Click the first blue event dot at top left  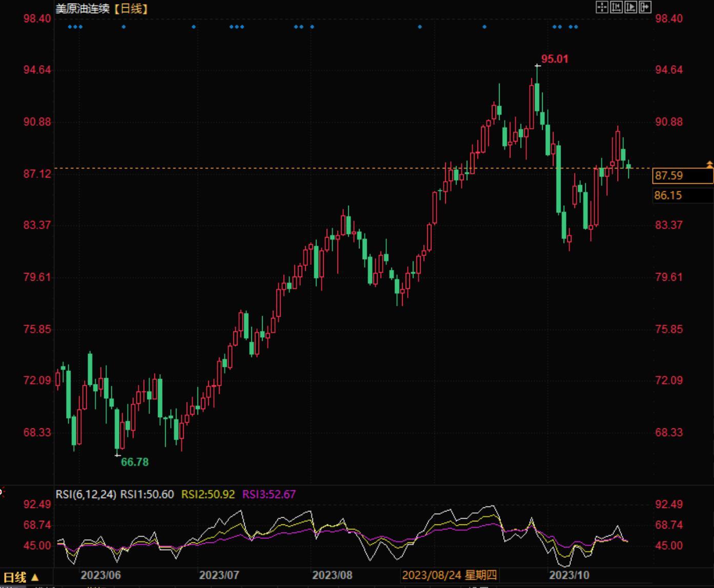[x=70, y=27]
